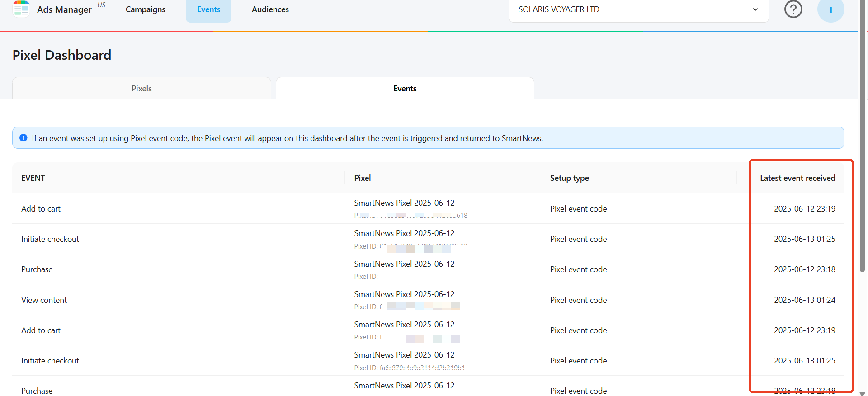Click Pixel ID ending in 618

410,216
